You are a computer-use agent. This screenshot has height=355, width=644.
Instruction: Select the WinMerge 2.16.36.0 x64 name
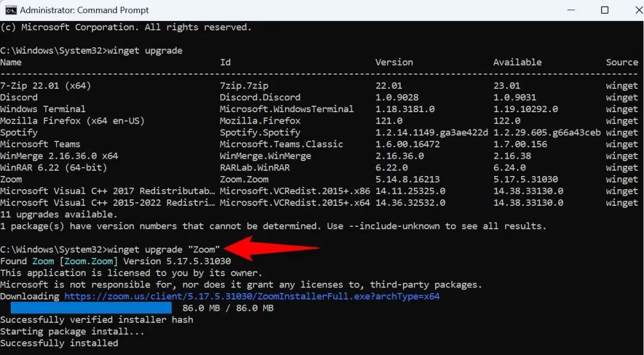pos(59,156)
